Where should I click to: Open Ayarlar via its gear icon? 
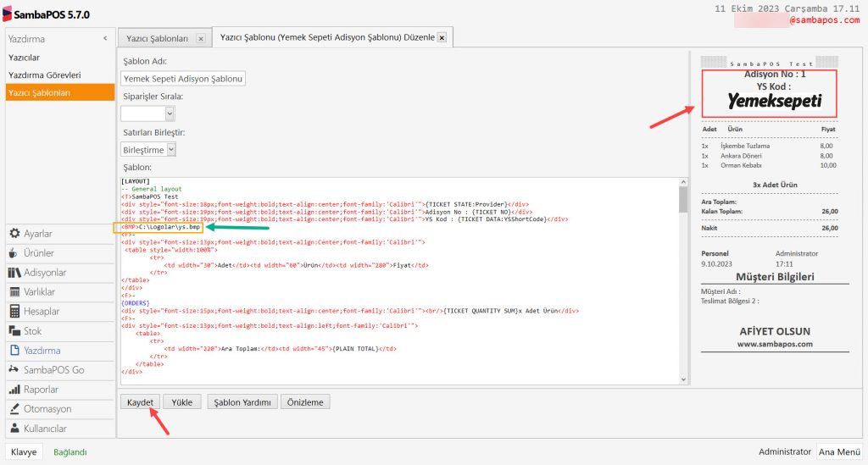coord(14,233)
